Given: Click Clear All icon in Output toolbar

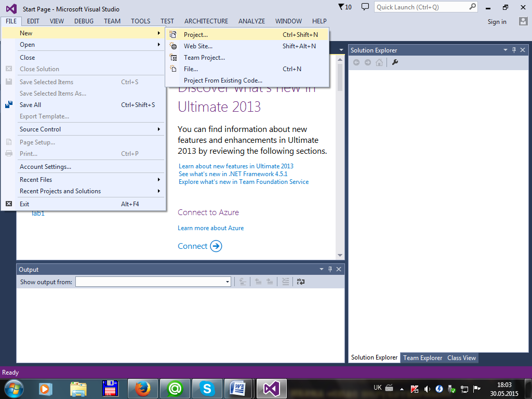Looking at the screenshot, I should (286, 282).
